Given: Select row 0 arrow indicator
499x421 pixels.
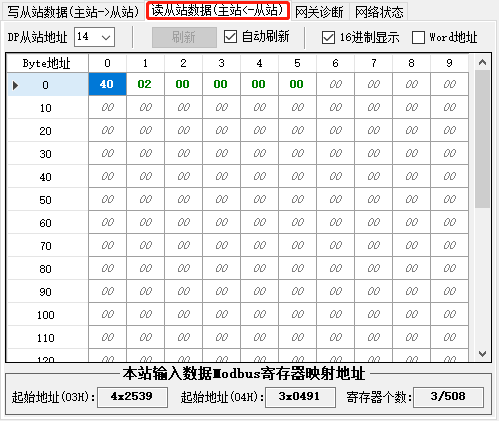Looking at the screenshot, I should (x=15, y=85).
